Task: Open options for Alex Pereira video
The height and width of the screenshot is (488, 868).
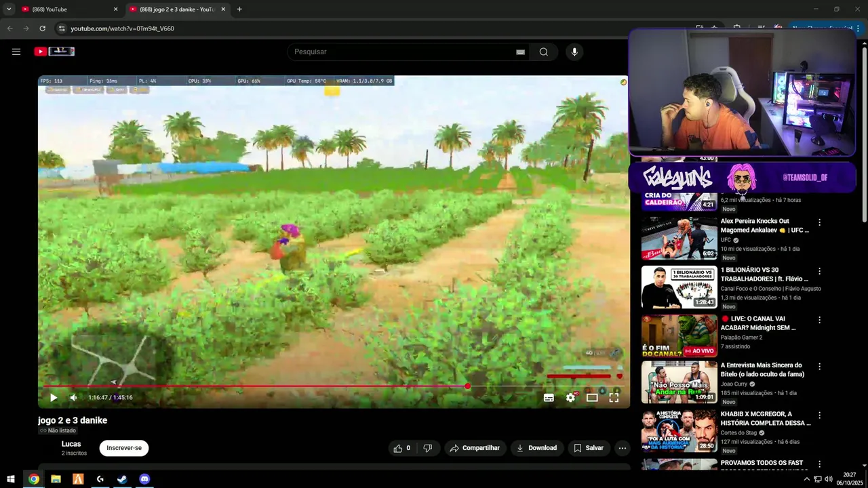Action: [x=819, y=222]
